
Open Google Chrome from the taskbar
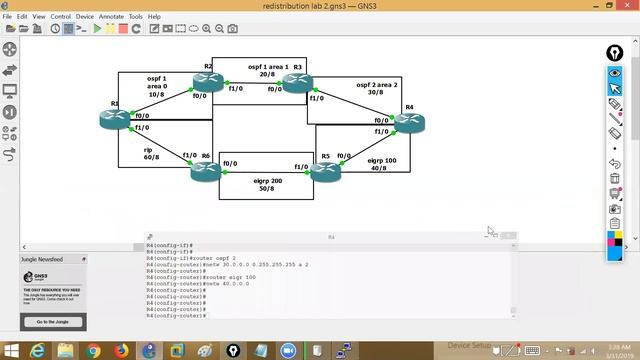coord(93,351)
